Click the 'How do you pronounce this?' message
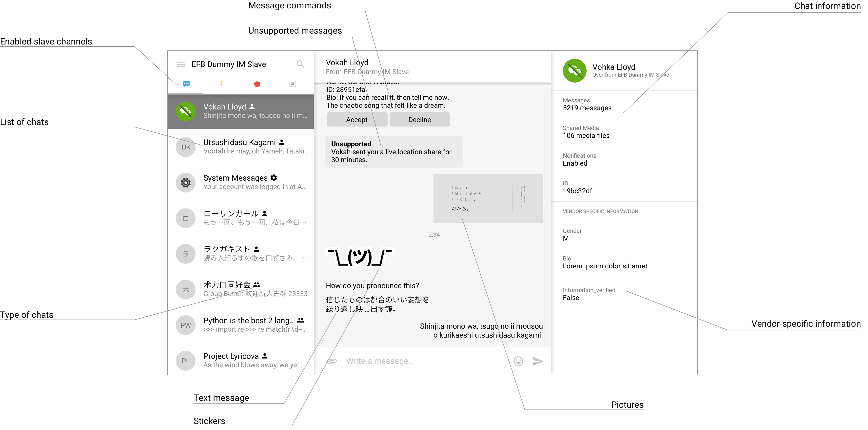The width and height of the screenshot is (868, 430). [372, 286]
